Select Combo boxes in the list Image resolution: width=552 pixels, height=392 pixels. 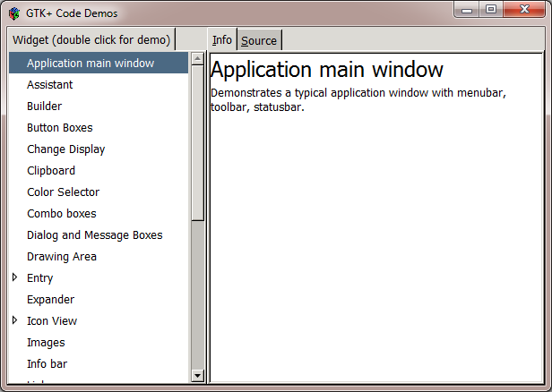coord(62,214)
